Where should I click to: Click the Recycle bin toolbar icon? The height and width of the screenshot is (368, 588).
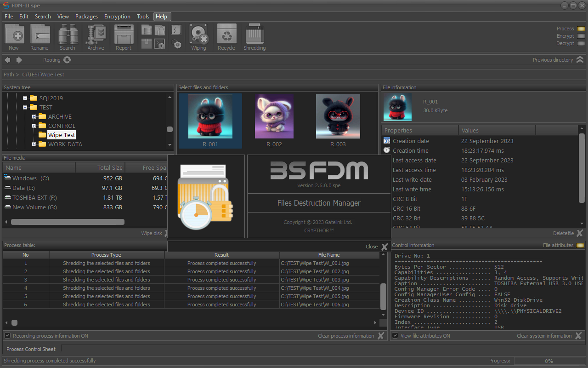[226, 34]
